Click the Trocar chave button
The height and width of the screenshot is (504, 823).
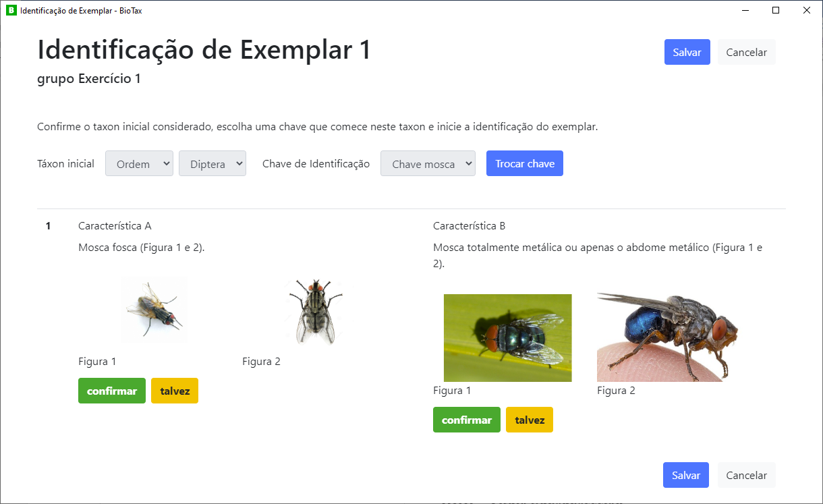525,163
